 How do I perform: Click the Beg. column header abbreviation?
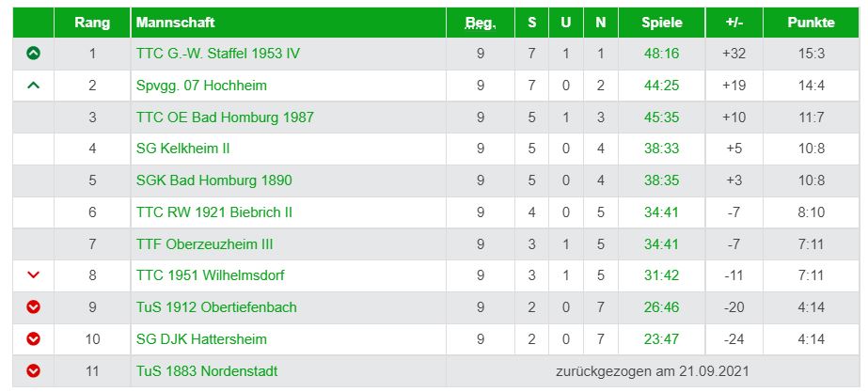[x=481, y=23]
